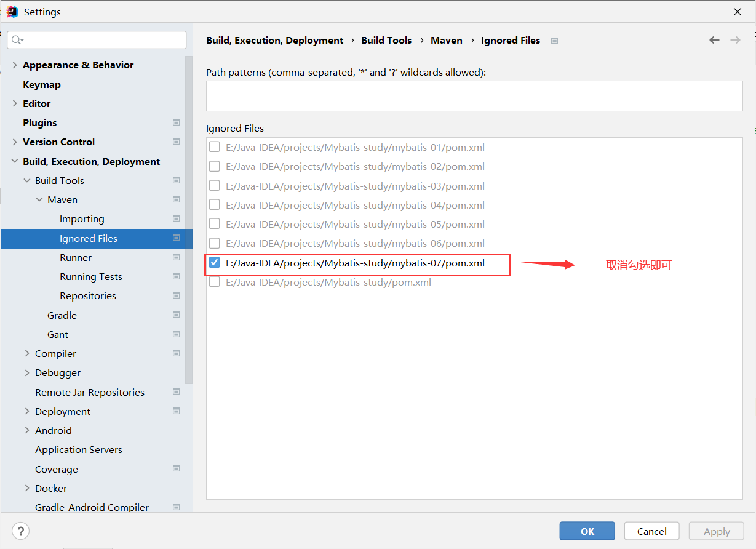Click the project-level icon beside Coverage

(176, 469)
